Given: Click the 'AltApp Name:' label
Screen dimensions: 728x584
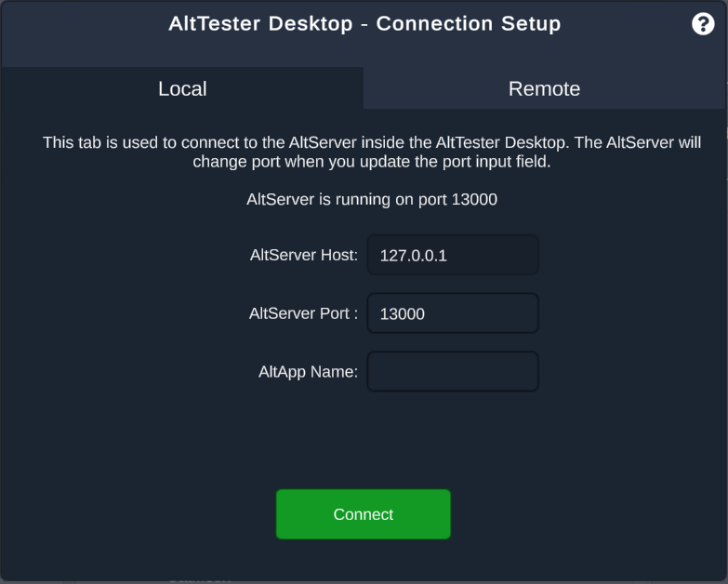Looking at the screenshot, I should [308, 372].
